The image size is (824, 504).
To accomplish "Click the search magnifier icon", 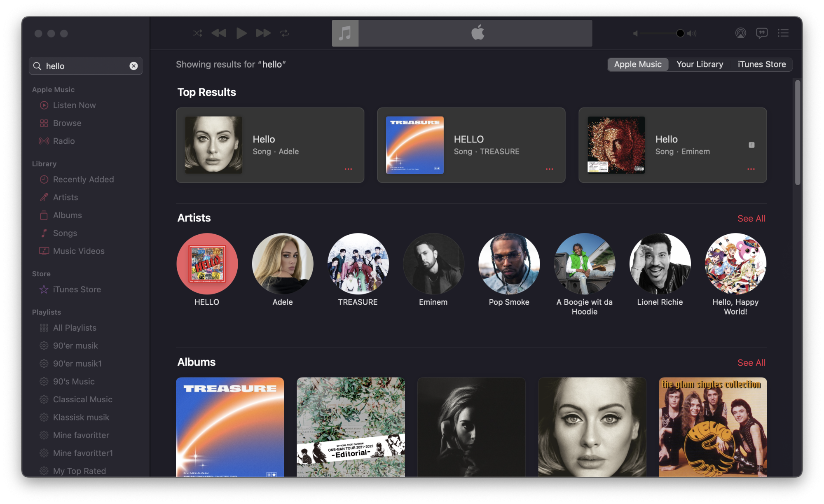I will pos(37,66).
